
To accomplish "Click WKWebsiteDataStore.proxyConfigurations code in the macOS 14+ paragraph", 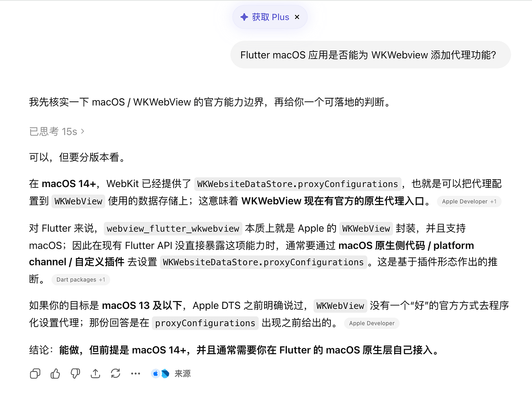I will click(297, 184).
